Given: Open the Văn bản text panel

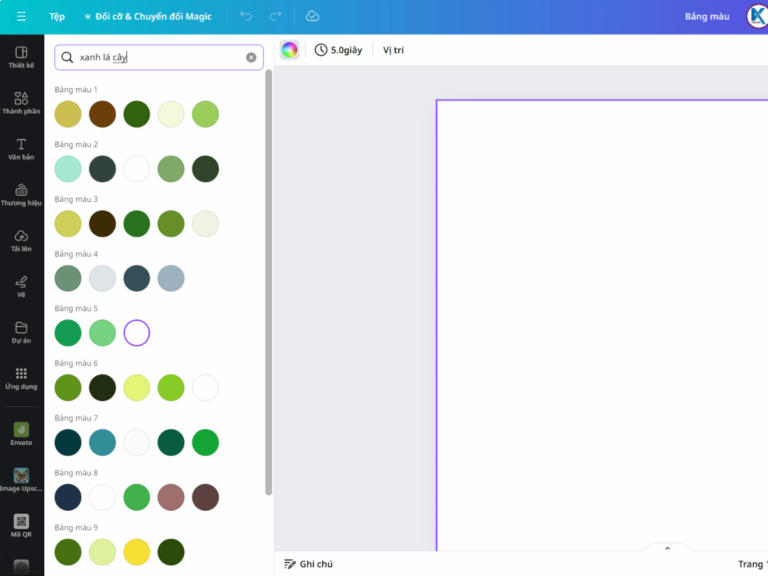Looking at the screenshot, I should 21,149.
